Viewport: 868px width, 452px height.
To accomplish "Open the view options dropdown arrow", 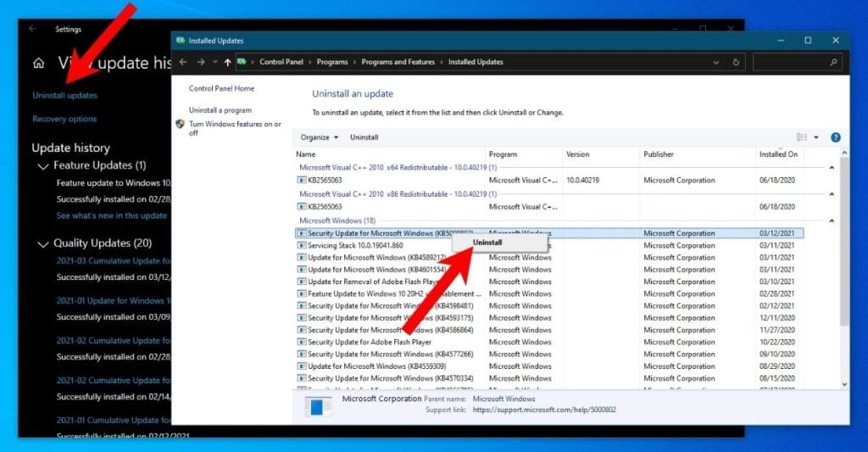I will pyautogui.click(x=816, y=137).
